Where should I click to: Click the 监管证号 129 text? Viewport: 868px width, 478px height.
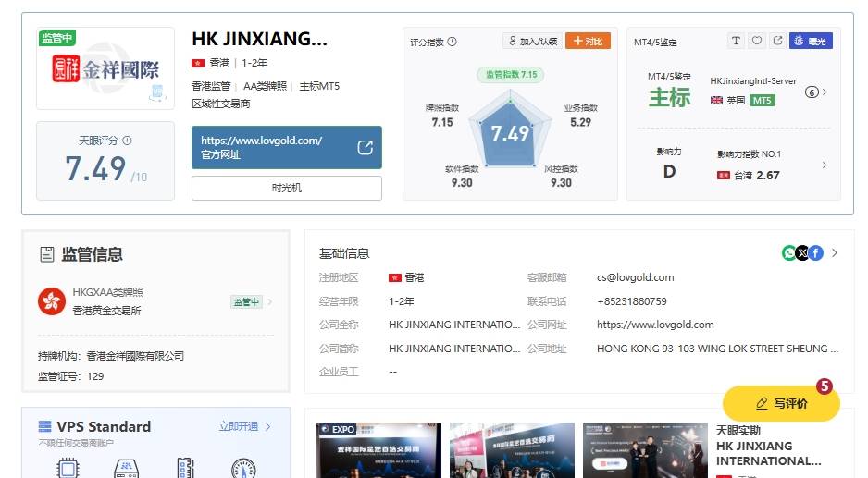71,376
